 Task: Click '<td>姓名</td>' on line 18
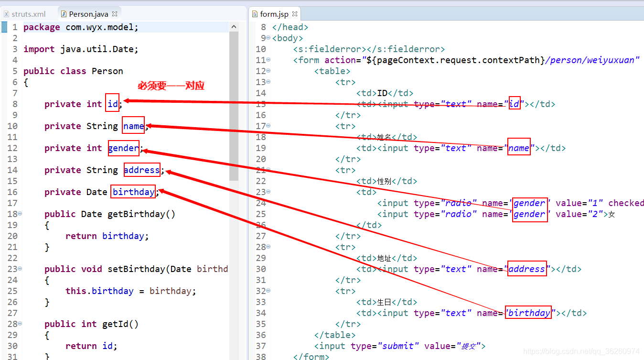tap(386, 137)
